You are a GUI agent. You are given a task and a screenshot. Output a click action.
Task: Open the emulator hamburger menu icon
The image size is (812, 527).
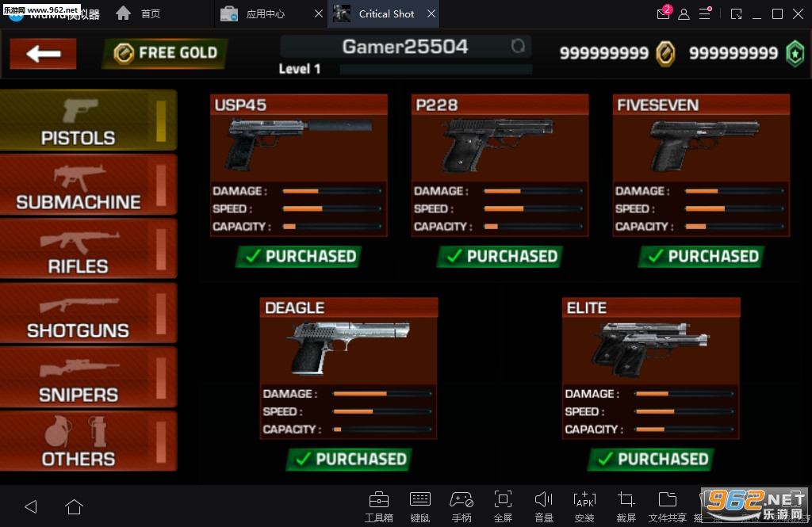coord(705,13)
